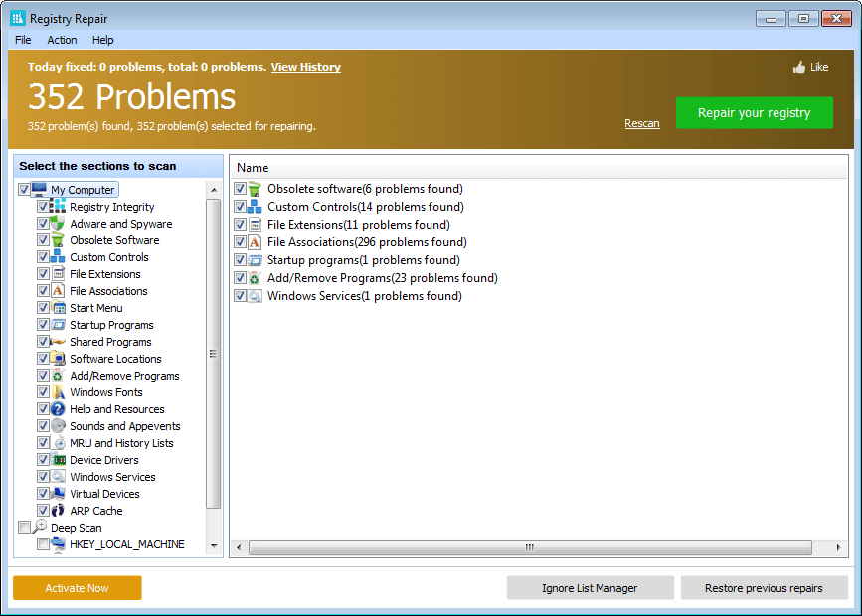Open the Help menu
The width and height of the screenshot is (862, 616).
102,40
